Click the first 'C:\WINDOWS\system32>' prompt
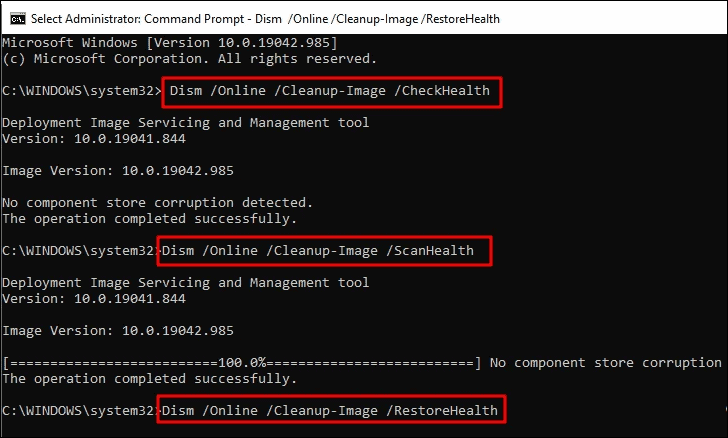The width and height of the screenshot is (728, 438). point(82,91)
